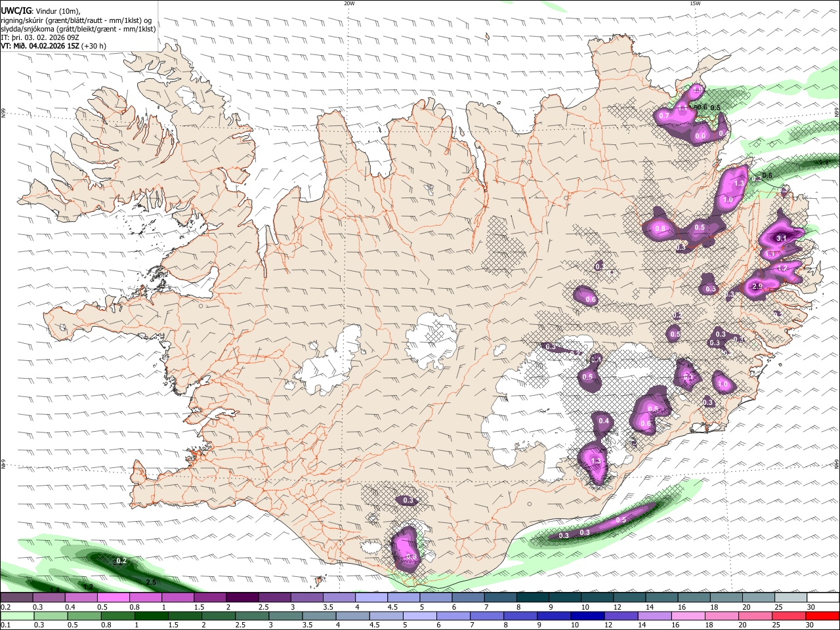
Task: Click the pale grey 25 snow legend swatch
Action: pyautogui.click(x=791, y=598)
